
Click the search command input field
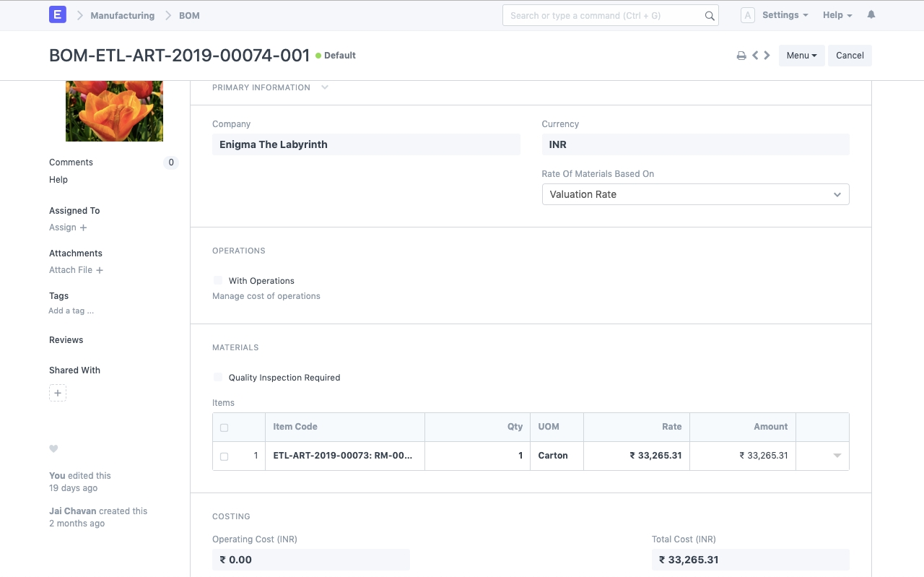tap(603, 15)
